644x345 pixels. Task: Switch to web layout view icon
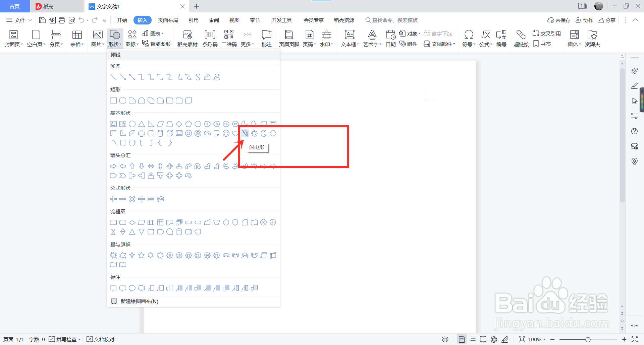(x=494, y=339)
